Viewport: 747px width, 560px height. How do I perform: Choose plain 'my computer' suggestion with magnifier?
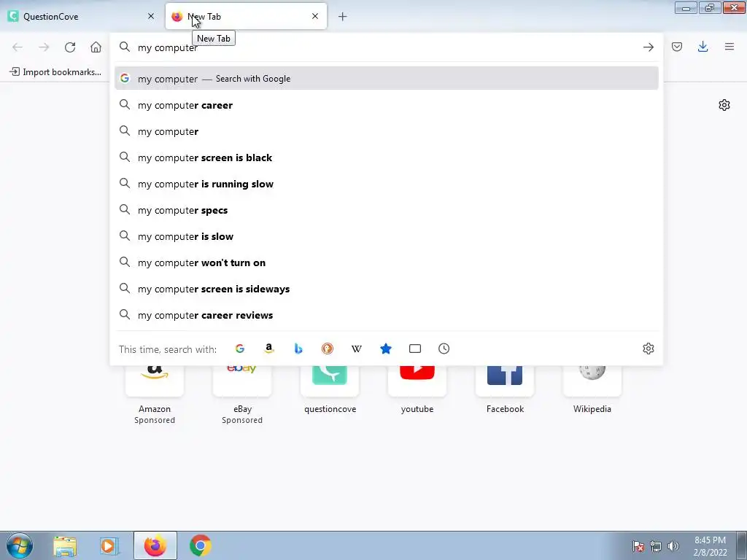(387, 131)
